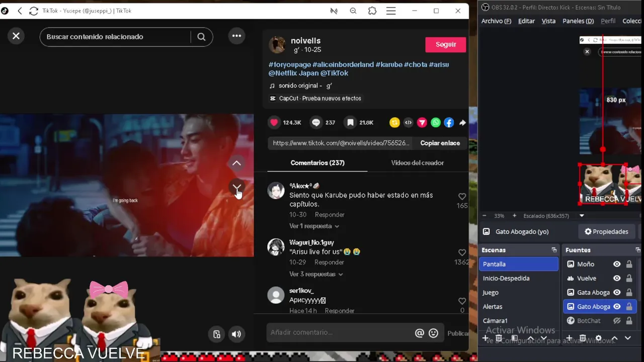Open OBS Archivo menu

pos(496,21)
